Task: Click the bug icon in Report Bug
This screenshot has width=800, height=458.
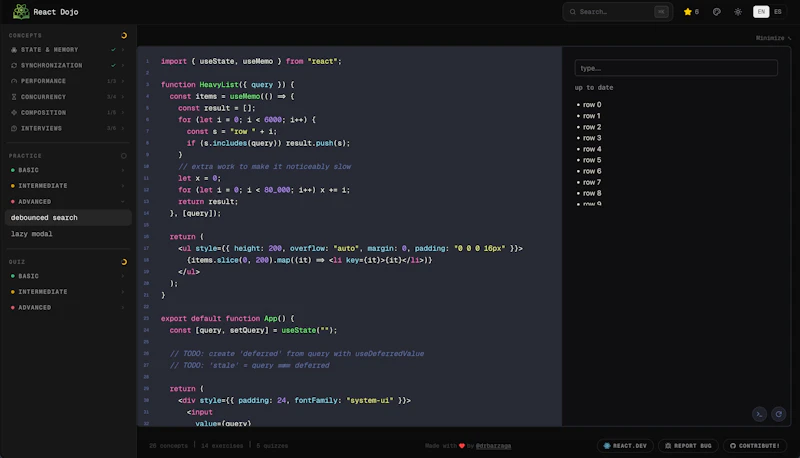Action: click(668, 446)
